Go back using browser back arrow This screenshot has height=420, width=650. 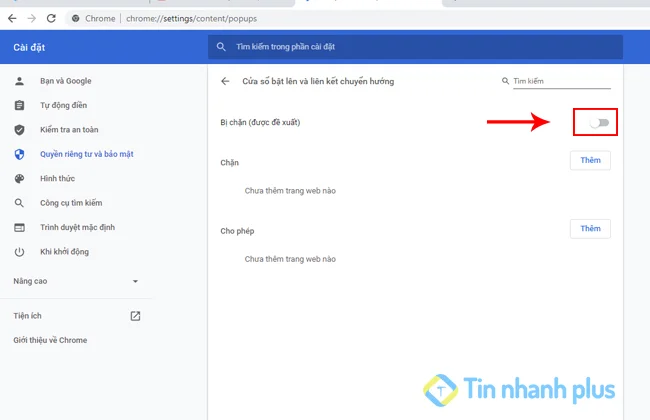(x=12, y=18)
